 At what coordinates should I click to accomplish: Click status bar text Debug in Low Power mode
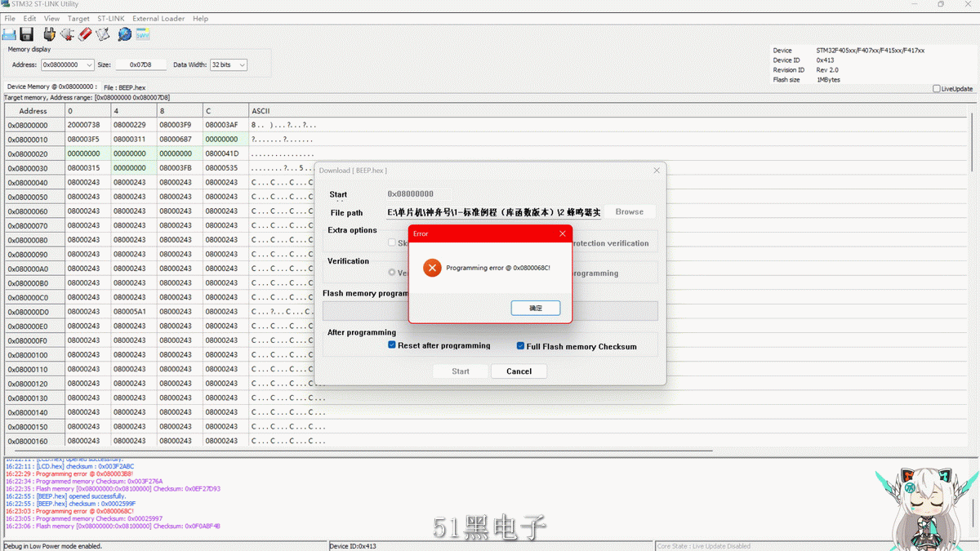[x=53, y=546]
